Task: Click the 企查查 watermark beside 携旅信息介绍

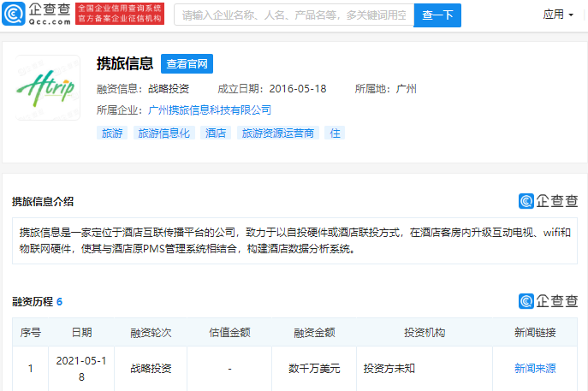Action: (x=548, y=201)
